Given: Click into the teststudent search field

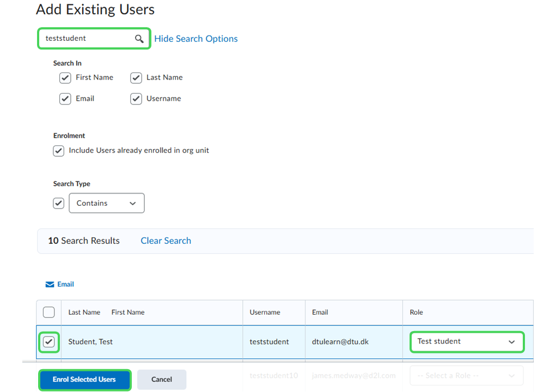Looking at the screenshot, I should tap(87, 39).
